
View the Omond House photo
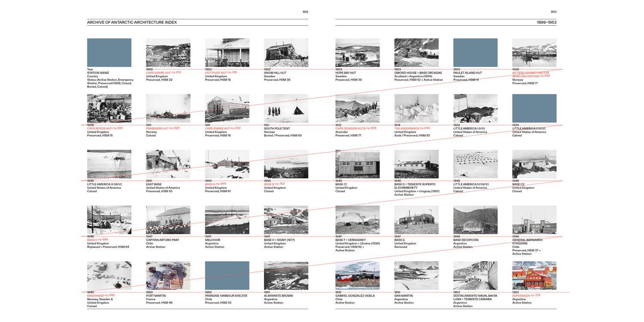tap(416, 52)
